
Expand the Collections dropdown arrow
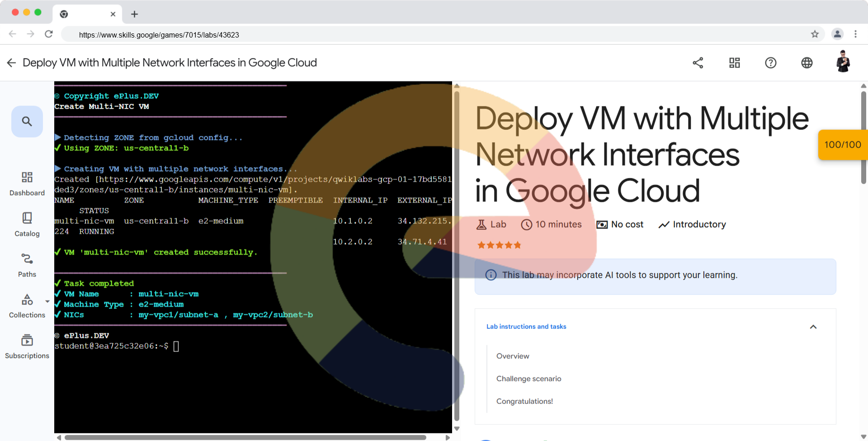(47, 301)
